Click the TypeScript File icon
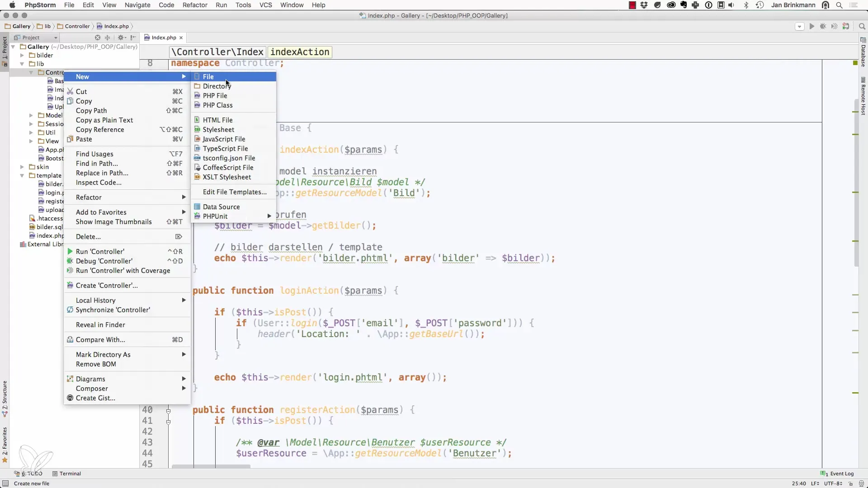 coord(197,149)
